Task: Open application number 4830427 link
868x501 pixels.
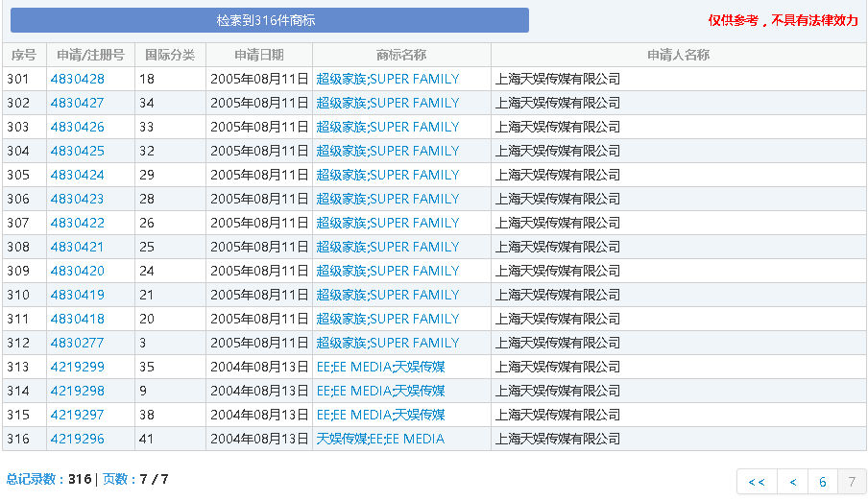Action: click(78, 103)
